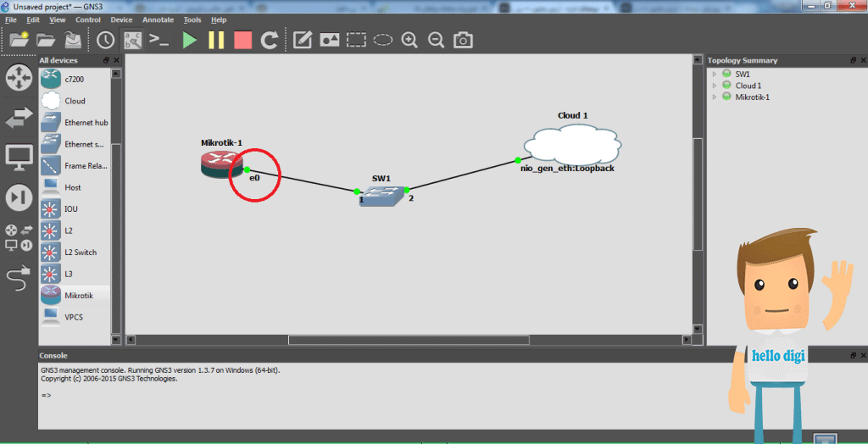Screen dimensions: 868x444
Task: Click the Zoom in magnifier icon
Action: coord(409,40)
